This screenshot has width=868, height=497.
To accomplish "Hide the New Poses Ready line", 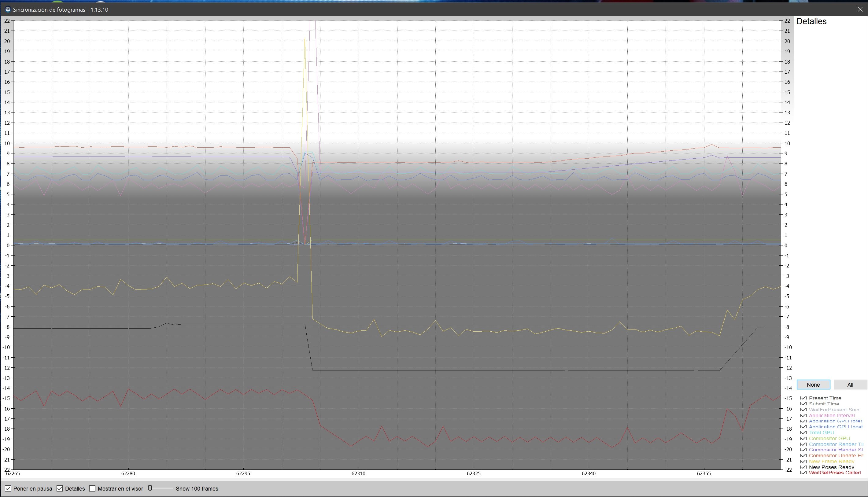I will pyautogui.click(x=803, y=467).
